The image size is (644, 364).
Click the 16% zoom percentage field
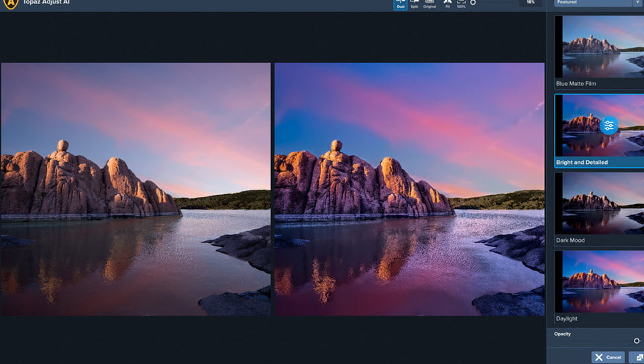pyautogui.click(x=531, y=3)
